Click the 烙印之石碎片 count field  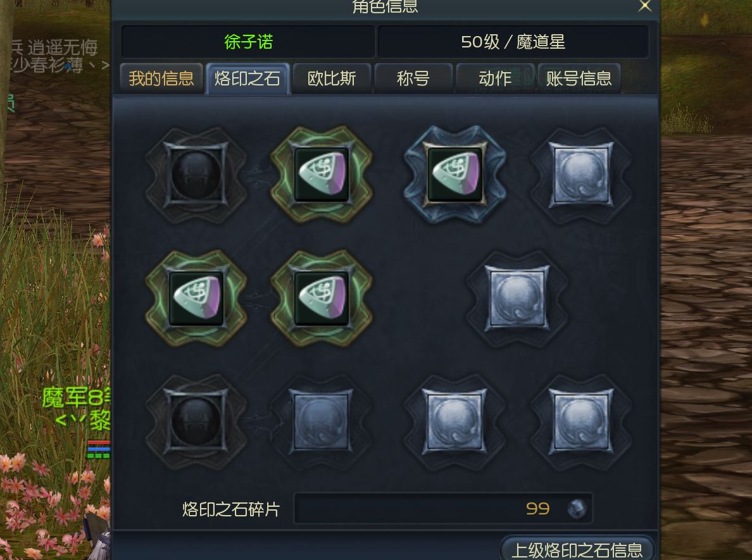443,509
